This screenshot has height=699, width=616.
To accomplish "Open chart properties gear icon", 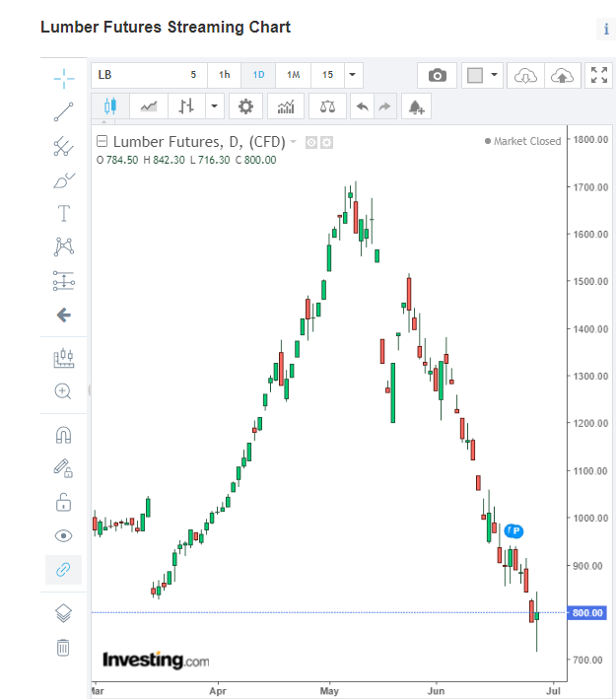I will point(245,106).
